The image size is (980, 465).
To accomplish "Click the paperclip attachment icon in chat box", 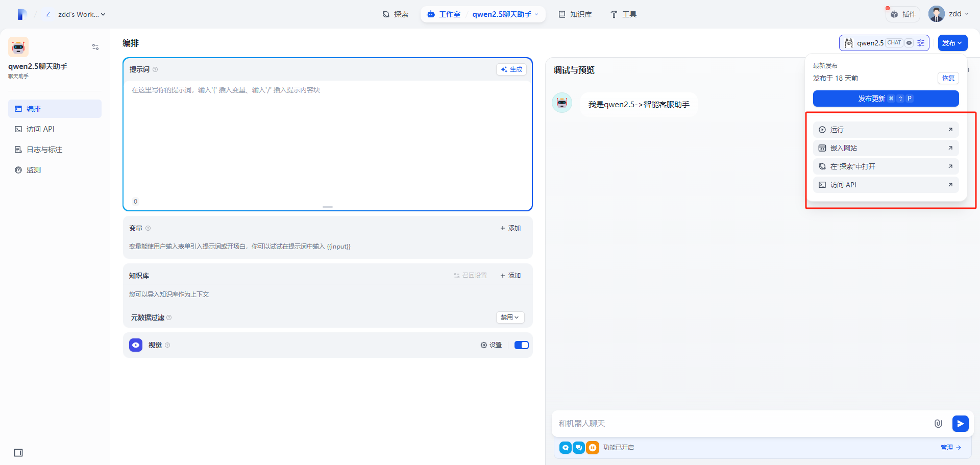I will coord(938,423).
